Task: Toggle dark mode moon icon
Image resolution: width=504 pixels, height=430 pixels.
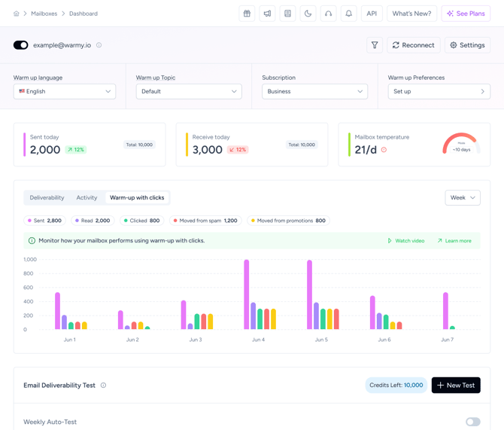Action: pyautogui.click(x=308, y=14)
